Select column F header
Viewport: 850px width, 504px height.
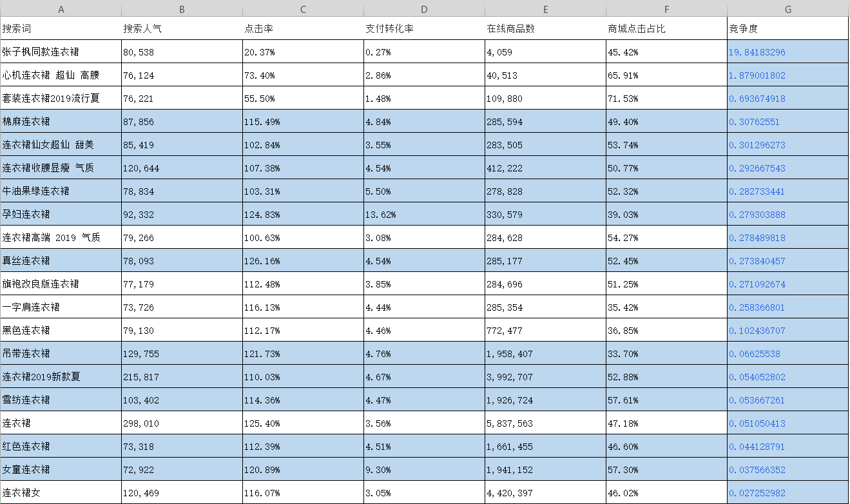click(x=666, y=8)
